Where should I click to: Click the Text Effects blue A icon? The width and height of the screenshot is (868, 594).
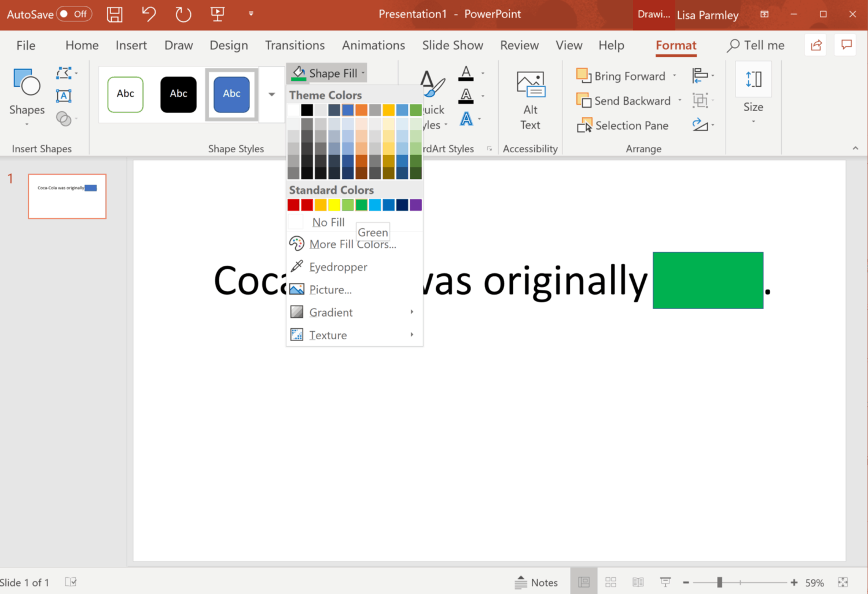pyautogui.click(x=466, y=119)
